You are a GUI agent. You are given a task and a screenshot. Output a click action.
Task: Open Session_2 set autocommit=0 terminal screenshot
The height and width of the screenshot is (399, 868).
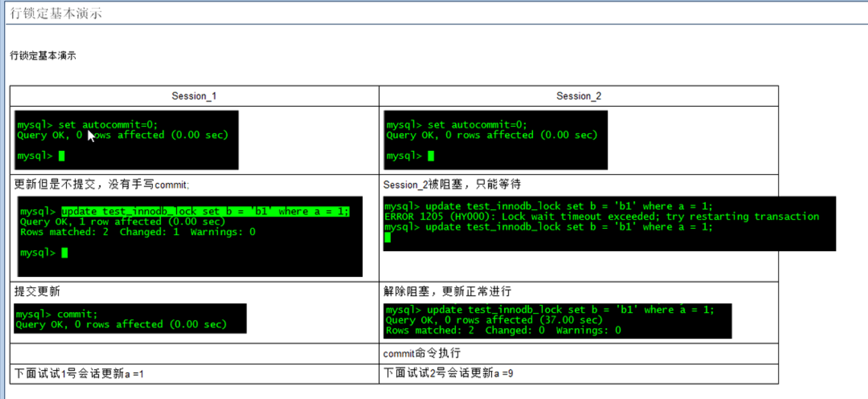pos(496,140)
